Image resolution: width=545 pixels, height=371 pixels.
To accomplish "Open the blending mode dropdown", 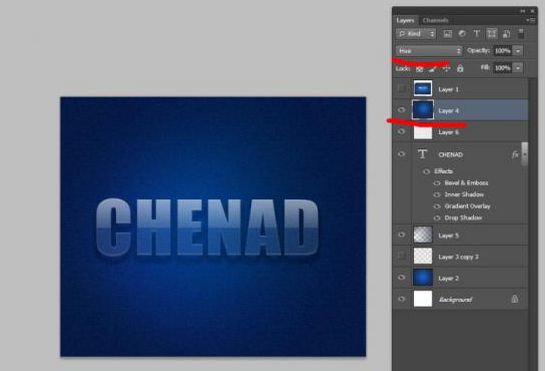I will (429, 51).
